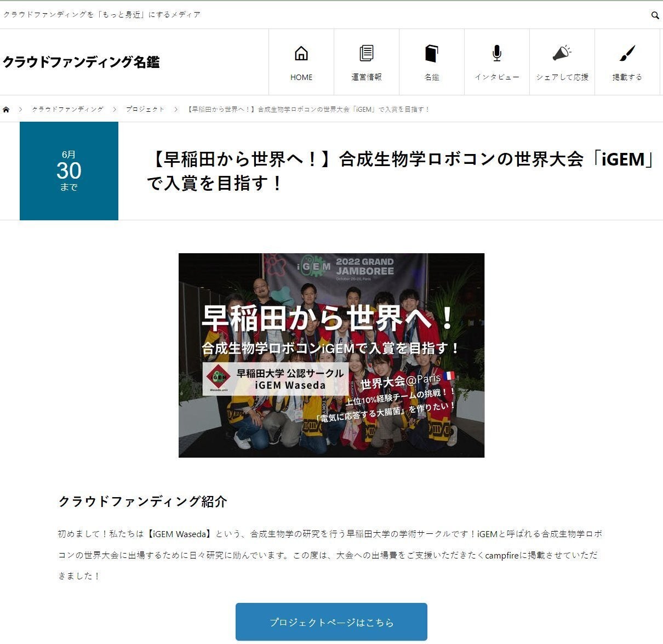
Task: Open 運営情報 using the document icon
Action: click(x=366, y=54)
